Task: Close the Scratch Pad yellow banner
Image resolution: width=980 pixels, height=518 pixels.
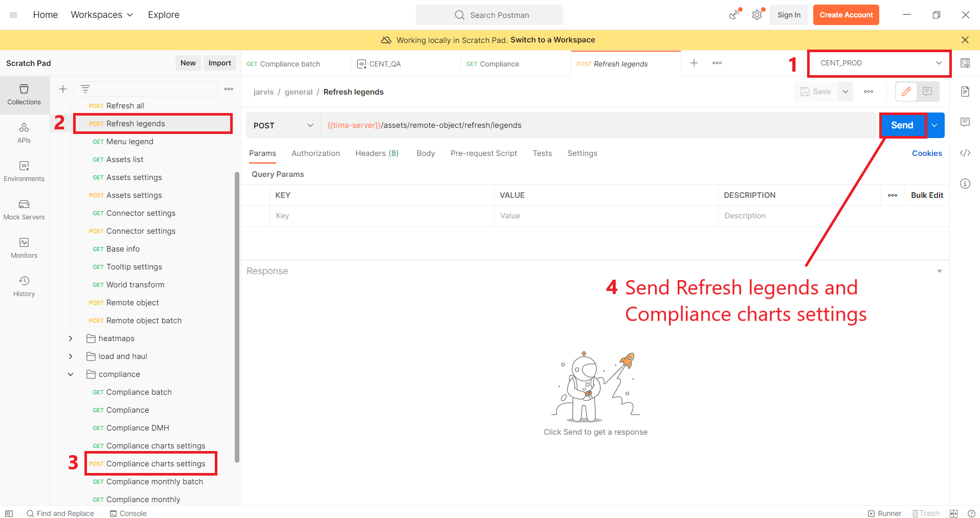Action: coord(965,40)
